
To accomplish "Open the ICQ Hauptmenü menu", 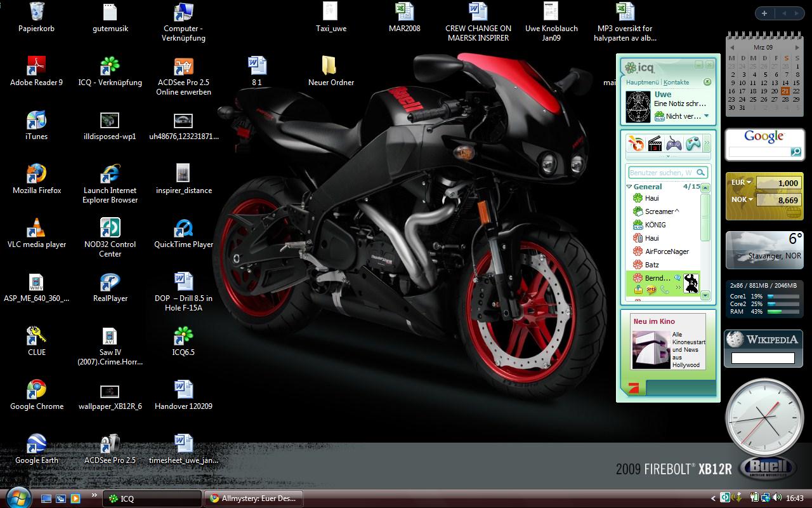I will point(642,83).
